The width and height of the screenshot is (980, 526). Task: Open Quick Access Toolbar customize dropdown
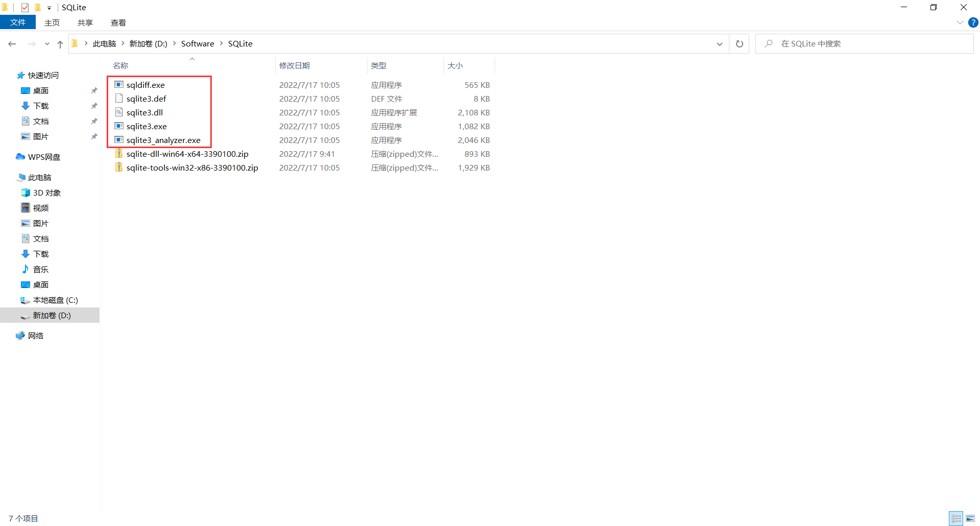pyautogui.click(x=49, y=8)
